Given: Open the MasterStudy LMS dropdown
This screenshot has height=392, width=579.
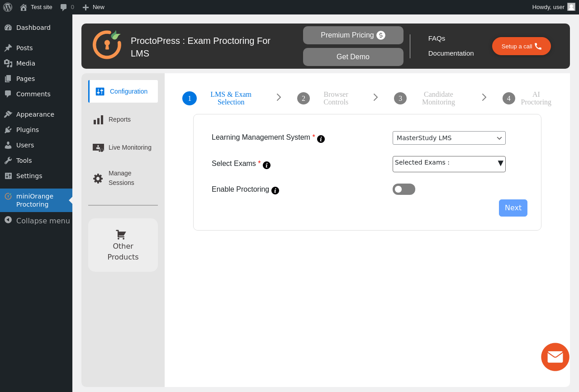Looking at the screenshot, I should [449, 138].
